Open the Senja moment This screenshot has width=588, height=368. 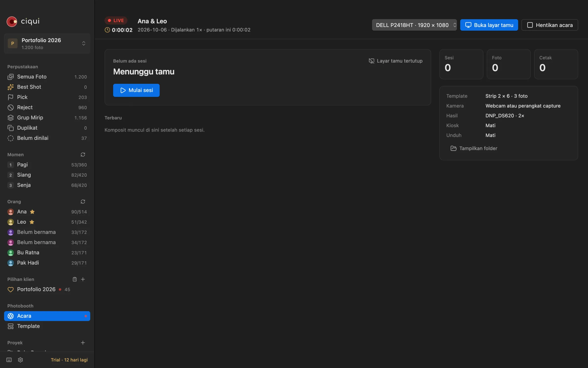(47, 185)
